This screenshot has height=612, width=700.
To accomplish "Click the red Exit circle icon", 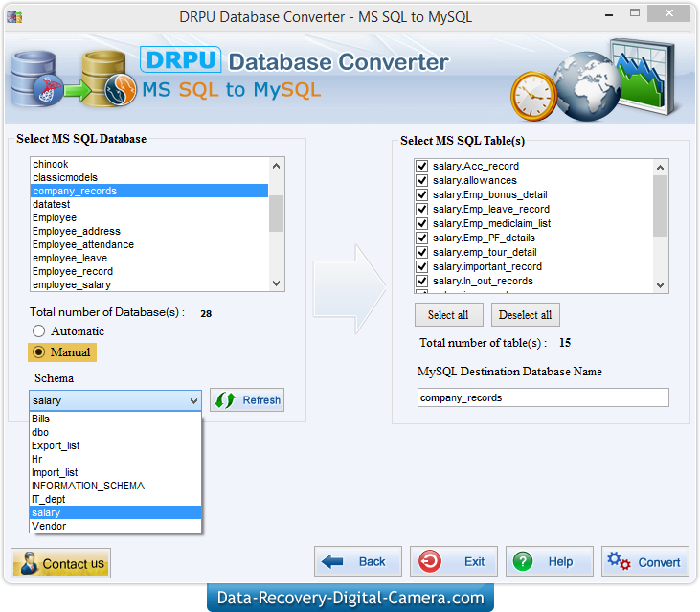I will [430, 561].
